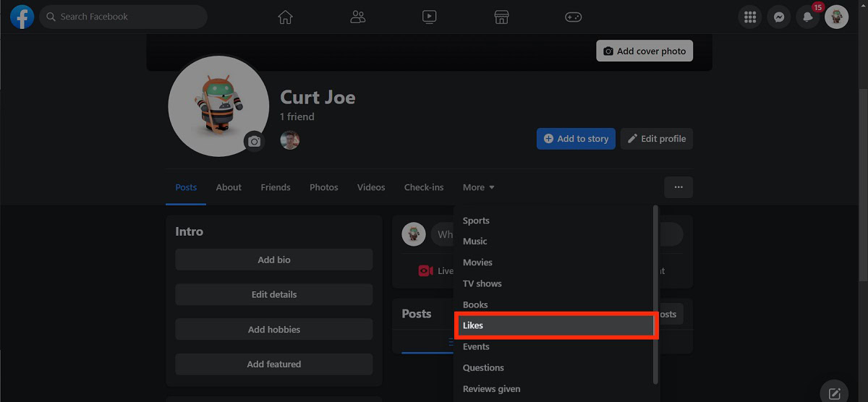This screenshot has height=402, width=868.
Task: Open the Friends icon in top bar
Action: (357, 17)
